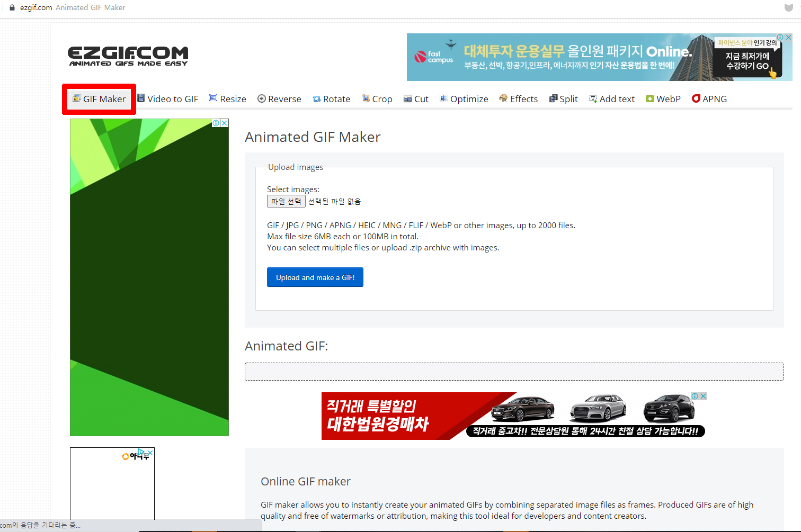This screenshot has width=801, height=532.
Task: Click the Online GIF maker heading
Action: point(306,481)
